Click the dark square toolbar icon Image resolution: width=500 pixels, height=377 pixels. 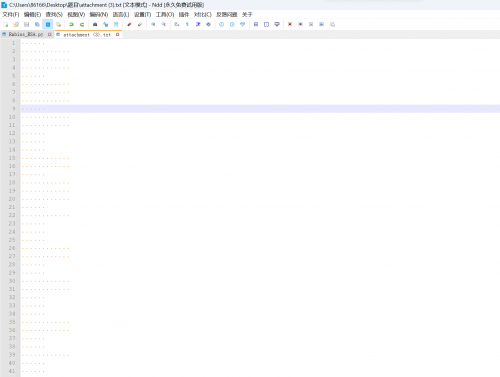[x=300, y=24]
